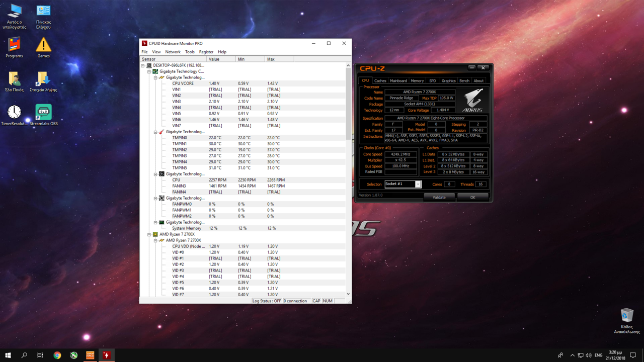Screen dimensions: 644x362
Task: Select the chip icon beside top-level AMD Ryzen 7 2700X
Action: (155, 234)
